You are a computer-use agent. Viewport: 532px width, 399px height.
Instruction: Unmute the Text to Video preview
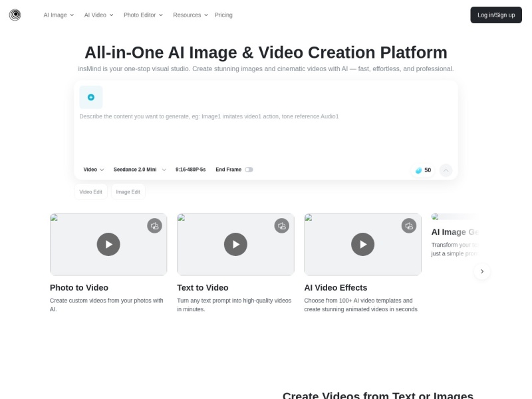[281, 225]
